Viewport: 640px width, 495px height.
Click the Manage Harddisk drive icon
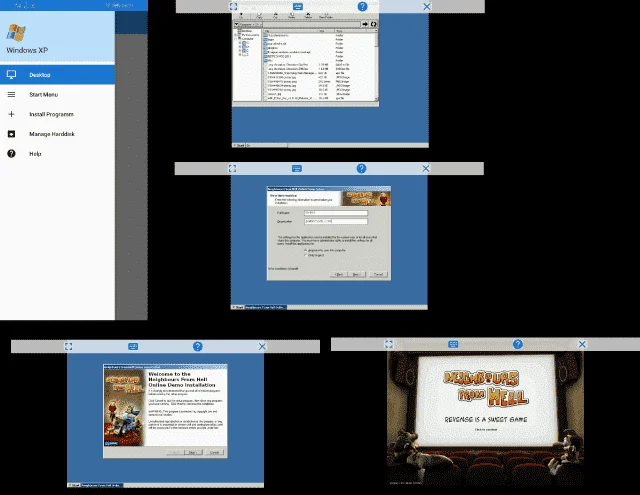point(11,134)
